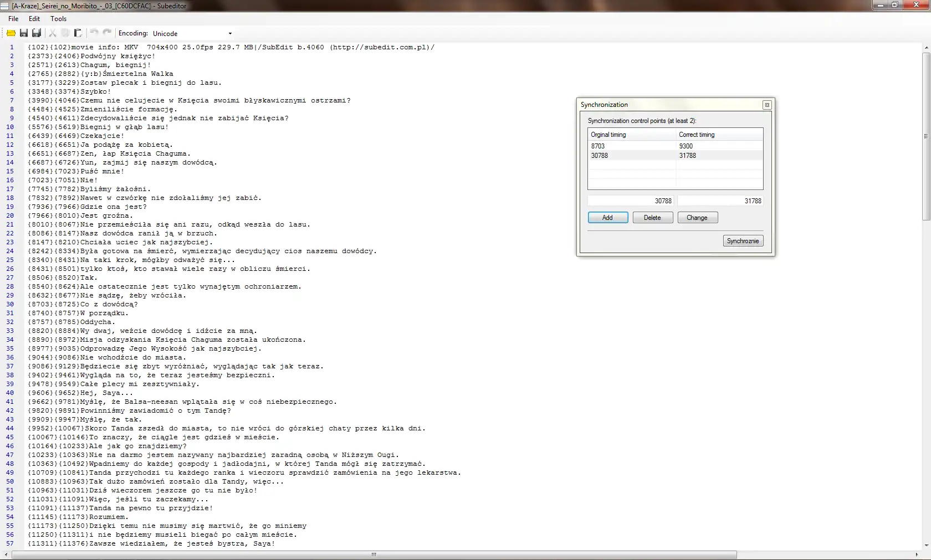The width and height of the screenshot is (931, 560).
Task: Open a subtitle file via folder icon
Action: (x=11, y=33)
